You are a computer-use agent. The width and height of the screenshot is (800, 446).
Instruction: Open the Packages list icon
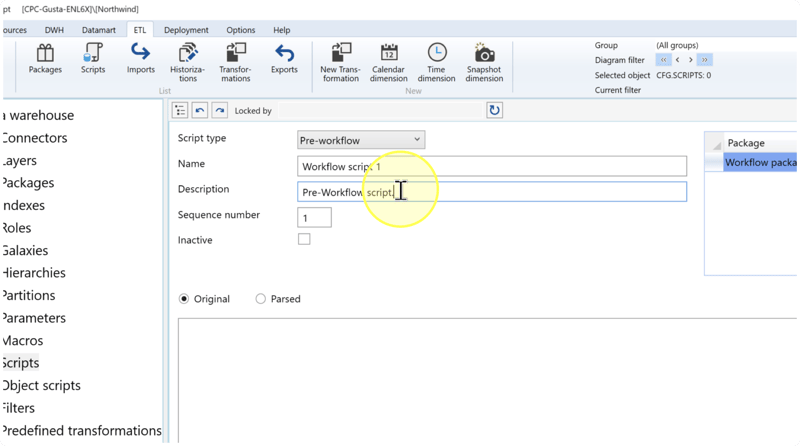click(x=45, y=59)
